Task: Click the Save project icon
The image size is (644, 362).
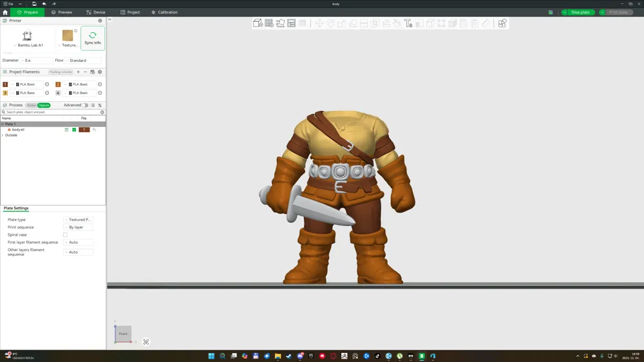Action: pos(34,4)
